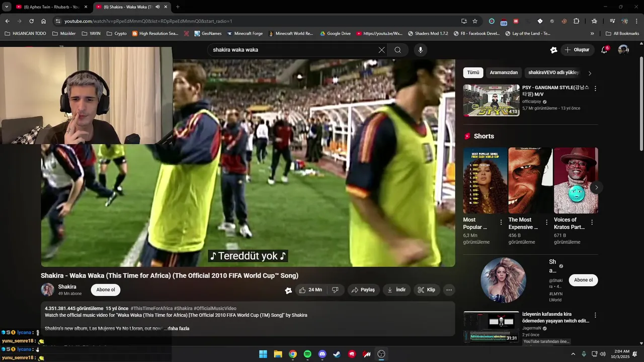Open the Shakira channel avatar under video

pyautogui.click(x=47, y=290)
